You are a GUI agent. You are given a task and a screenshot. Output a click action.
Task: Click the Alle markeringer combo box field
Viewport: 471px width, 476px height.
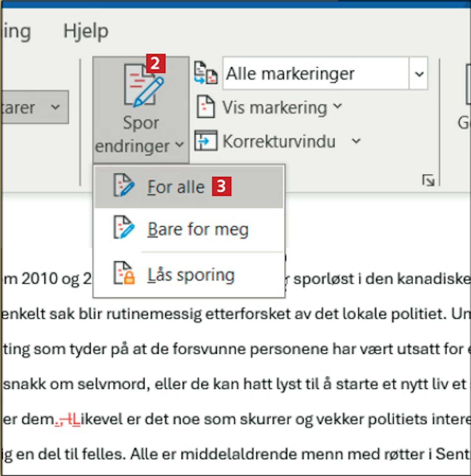[316, 74]
